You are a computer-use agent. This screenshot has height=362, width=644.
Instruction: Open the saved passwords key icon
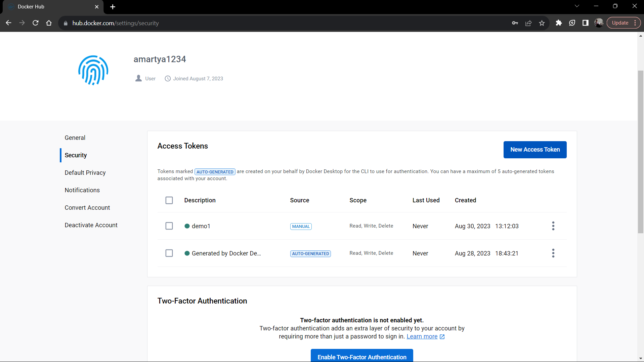tap(515, 23)
